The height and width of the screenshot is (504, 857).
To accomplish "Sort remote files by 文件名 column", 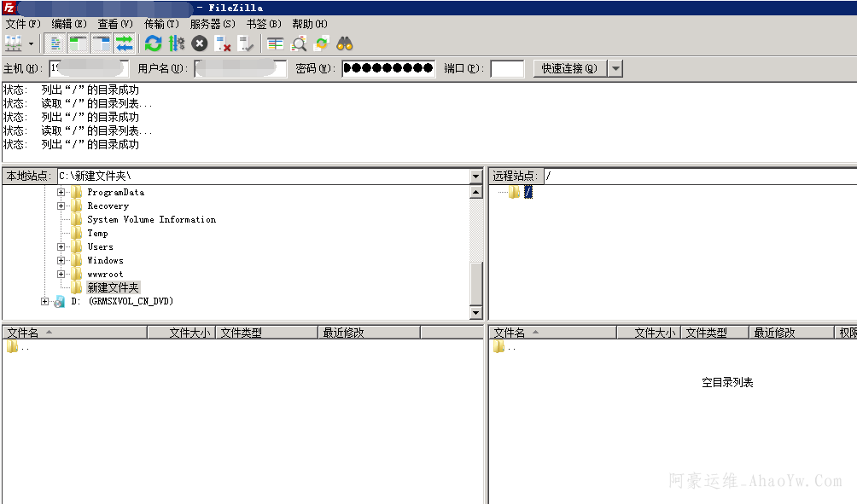I will click(553, 333).
